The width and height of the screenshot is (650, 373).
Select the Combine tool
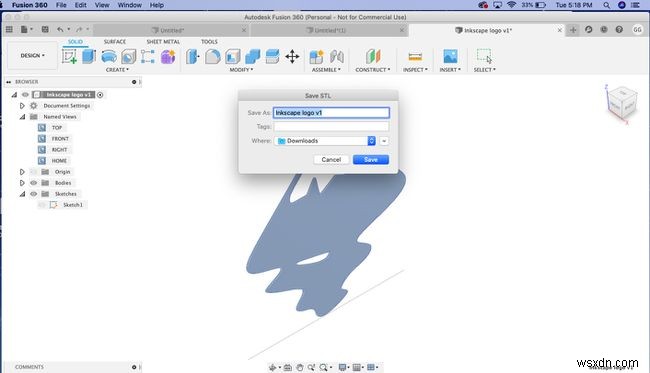click(252, 57)
